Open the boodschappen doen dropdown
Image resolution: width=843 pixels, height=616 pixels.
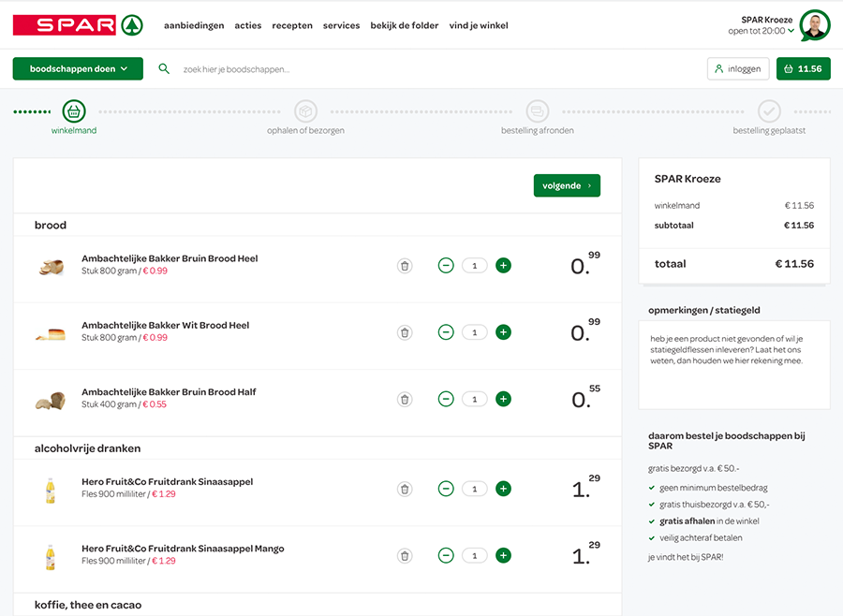coord(78,68)
